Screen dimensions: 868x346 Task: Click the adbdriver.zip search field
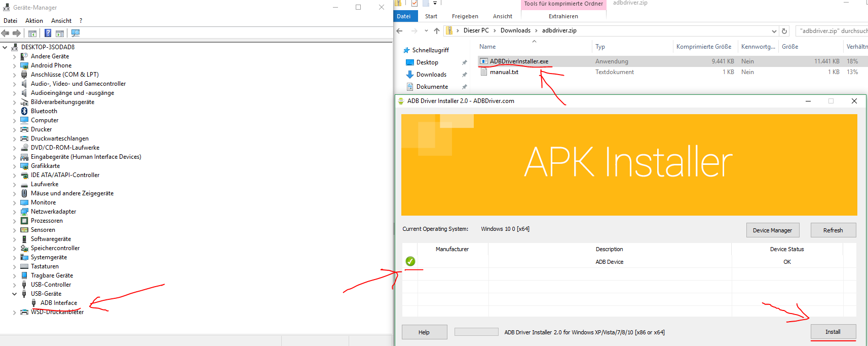pyautogui.click(x=832, y=31)
